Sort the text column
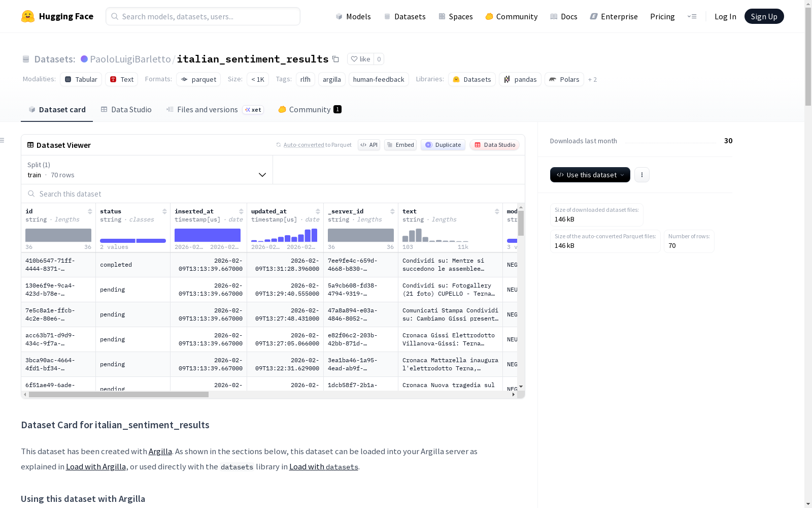The height and width of the screenshot is (508, 812). click(x=497, y=211)
